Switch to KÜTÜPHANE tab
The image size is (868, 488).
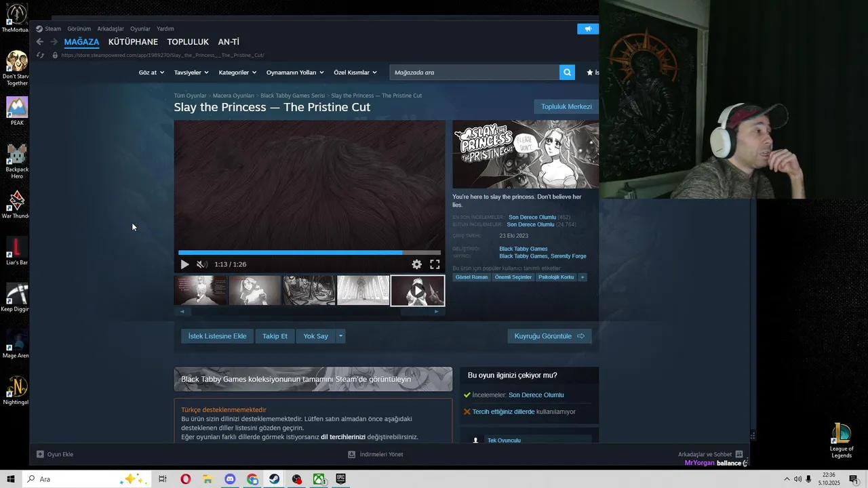tap(133, 42)
